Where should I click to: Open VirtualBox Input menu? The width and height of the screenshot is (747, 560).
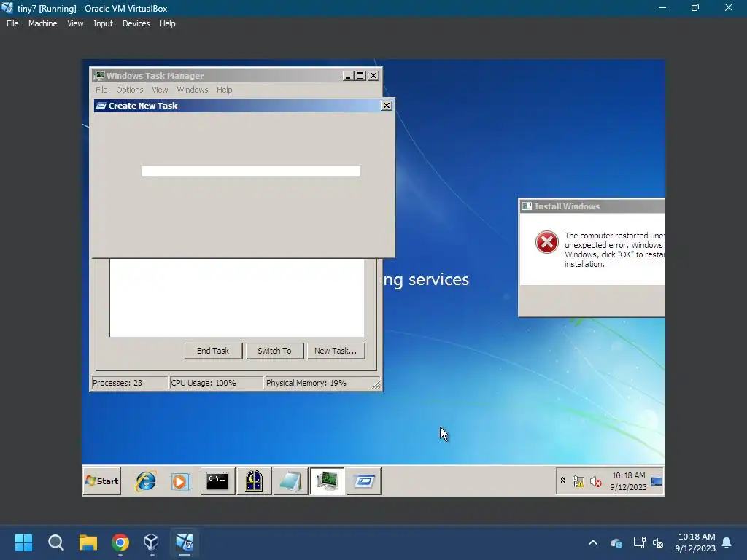click(x=103, y=23)
